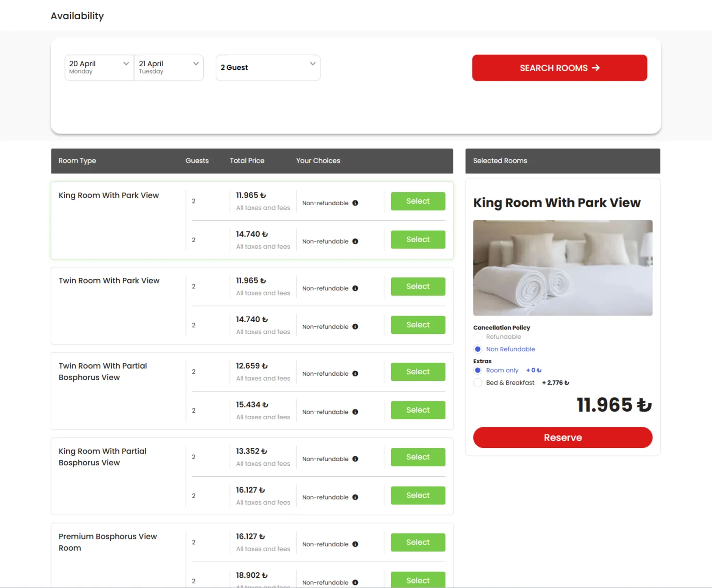Choose the Refundable cancellation policy option
The height and width of the screenshot is (588, 712).
coord(478,337)
